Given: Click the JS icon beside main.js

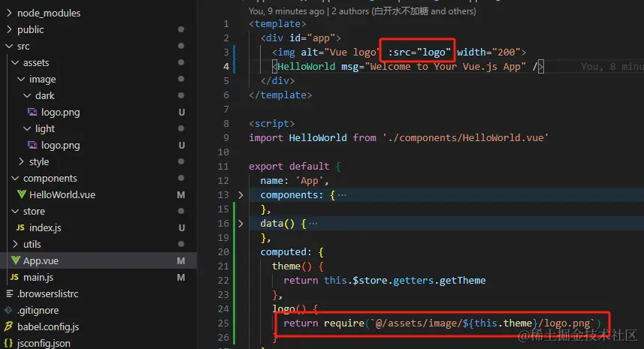Looking at the screenshot, I should click(x=14, y=277).
